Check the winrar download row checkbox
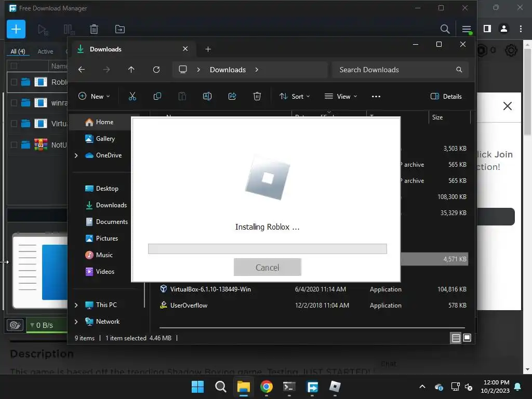This screenshot has width=532, height=399. (14, 103)
